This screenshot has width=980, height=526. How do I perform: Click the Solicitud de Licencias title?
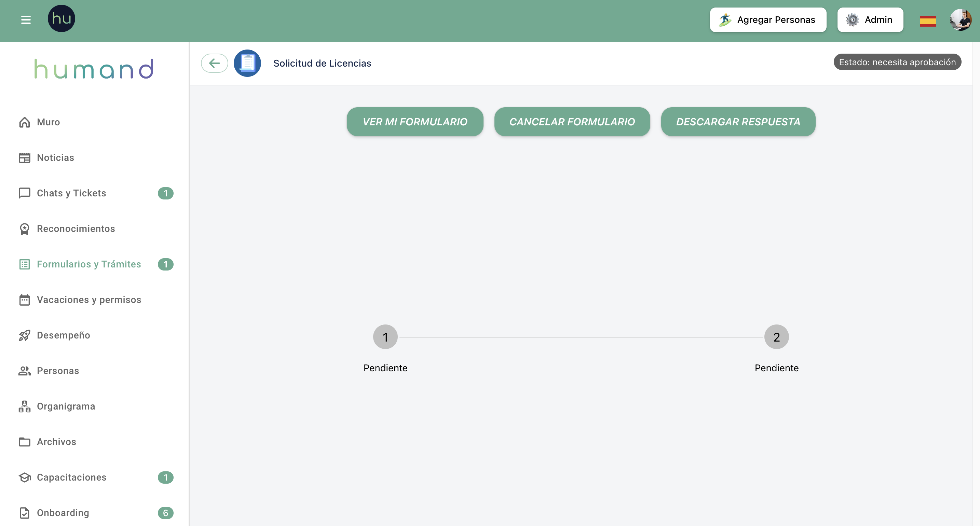[322, 63]
